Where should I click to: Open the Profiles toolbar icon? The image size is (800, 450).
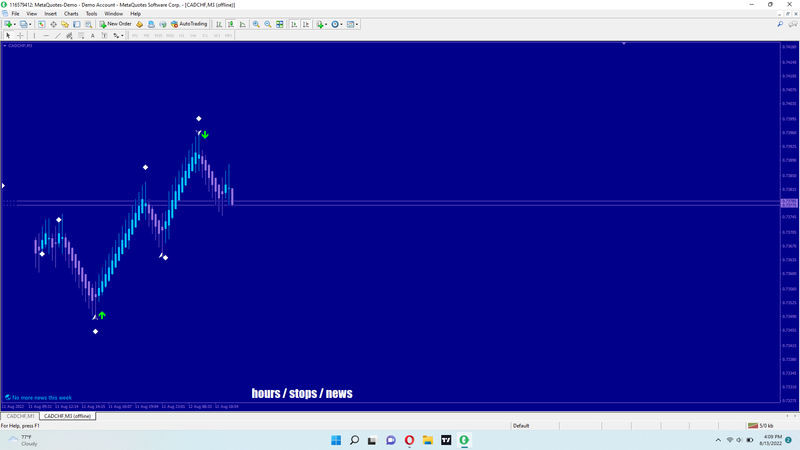(23, 24)
